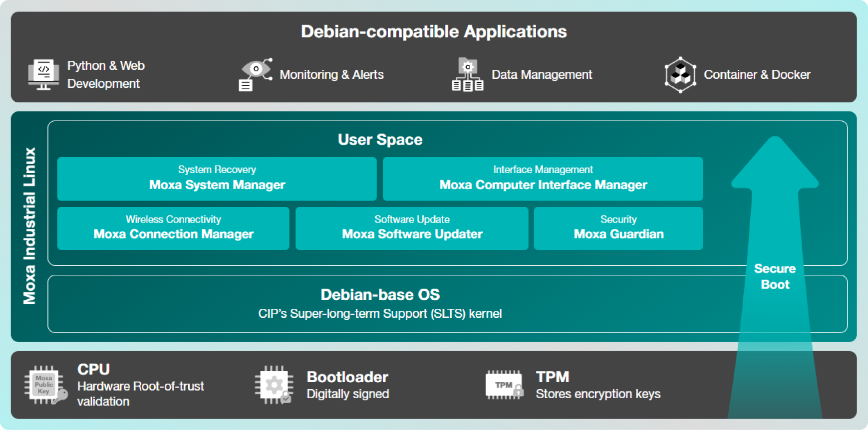Click the SLTS kernel description text
The image size is (868, 430).
[380, 314]
